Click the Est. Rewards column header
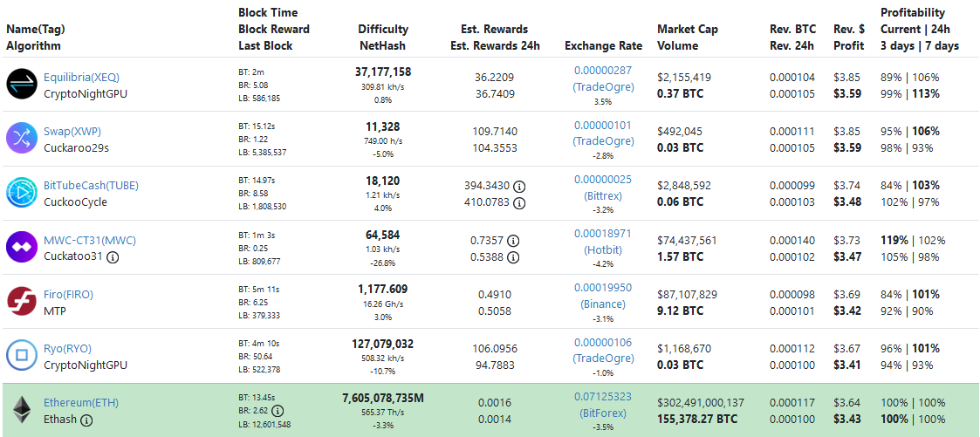 (x=495, y=38)
